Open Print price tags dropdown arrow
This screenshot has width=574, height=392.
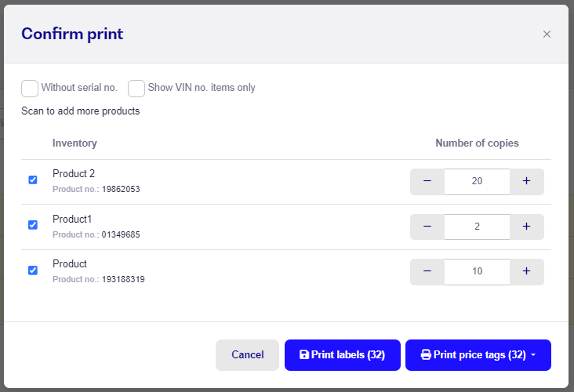(533, 354)
